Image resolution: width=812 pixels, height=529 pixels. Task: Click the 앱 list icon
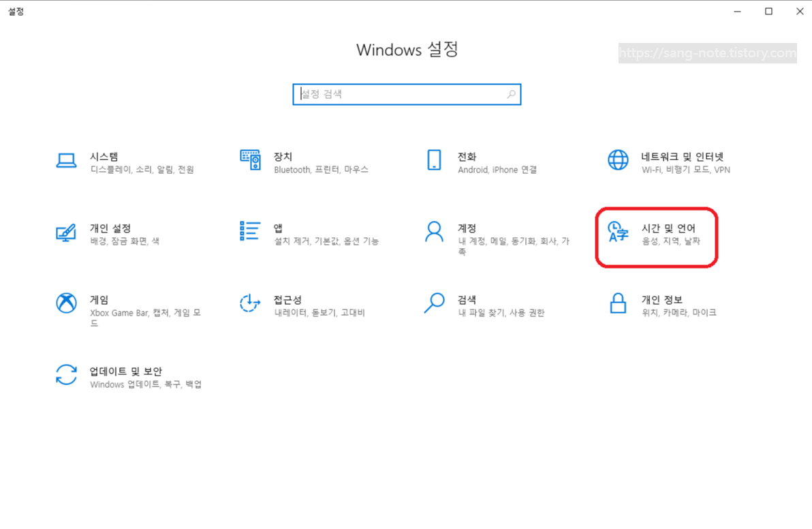250,231
